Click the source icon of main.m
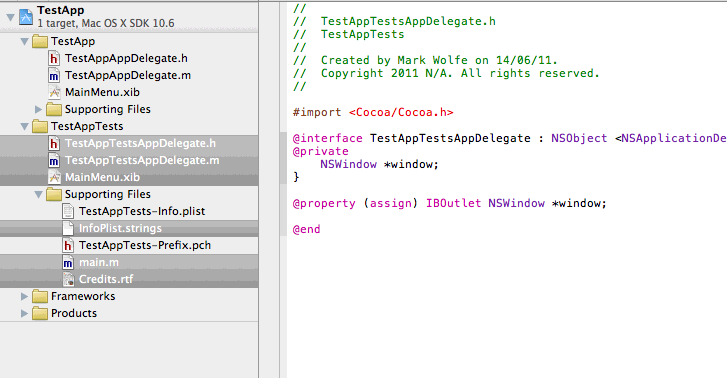The height and width of the screenshot is (378, 727). coord(68,263)
